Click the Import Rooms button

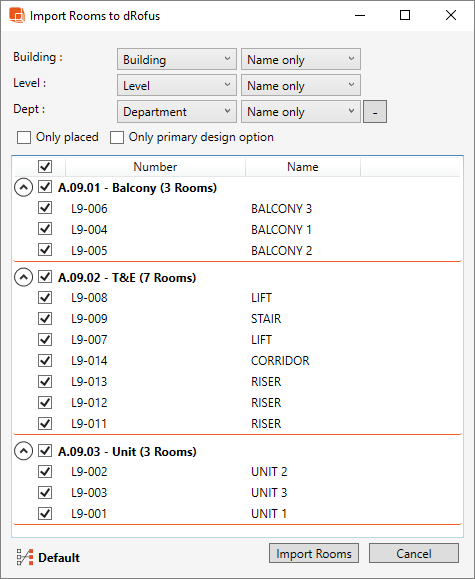click(x=314, y=553)
